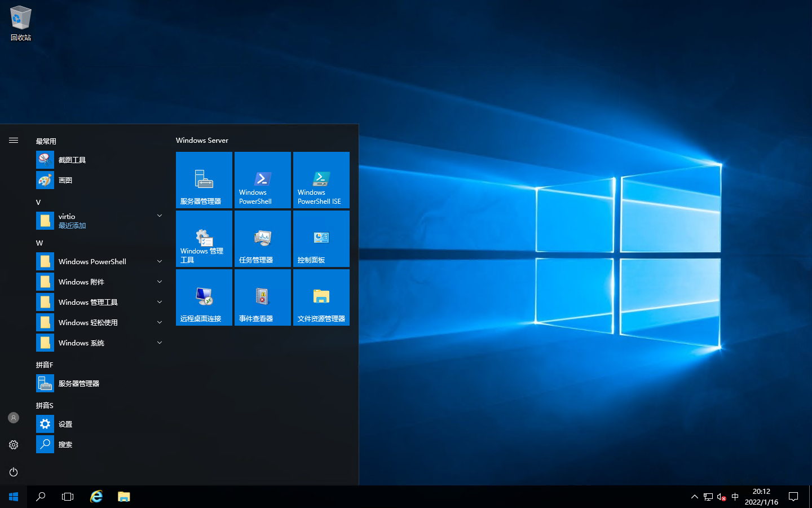Open the Action Center notification icon
The height and width of the screenshot is (508, 812).
pos(793,497)
